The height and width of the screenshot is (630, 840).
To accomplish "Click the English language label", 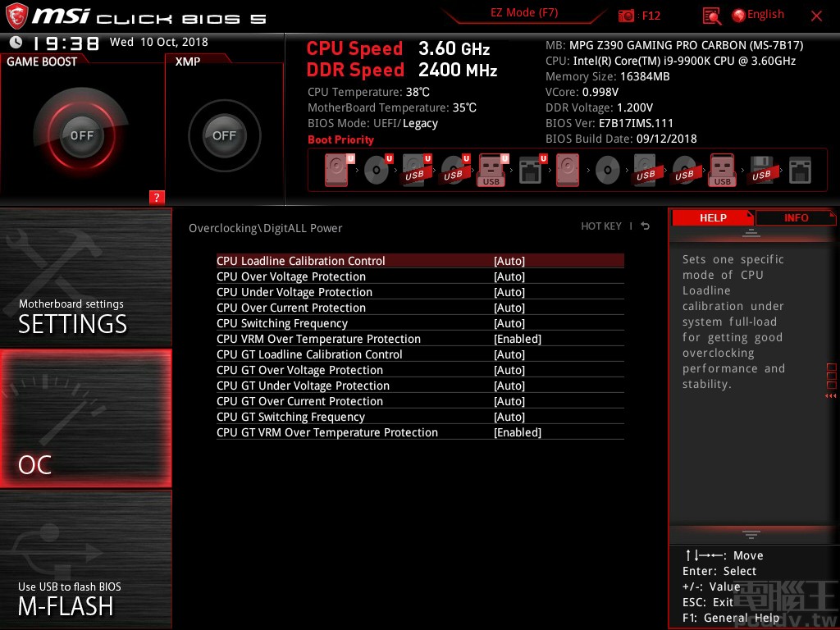I will tap(765, 15).
